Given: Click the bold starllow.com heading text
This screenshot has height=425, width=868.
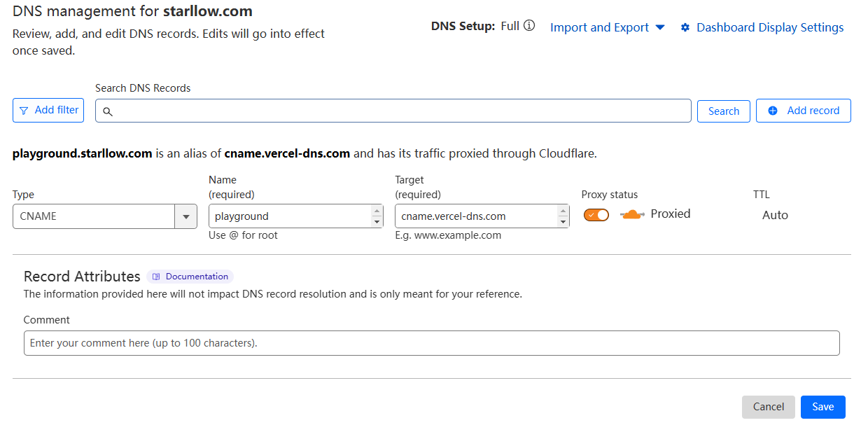Looking at the screenshot, I should coord(208,11).
